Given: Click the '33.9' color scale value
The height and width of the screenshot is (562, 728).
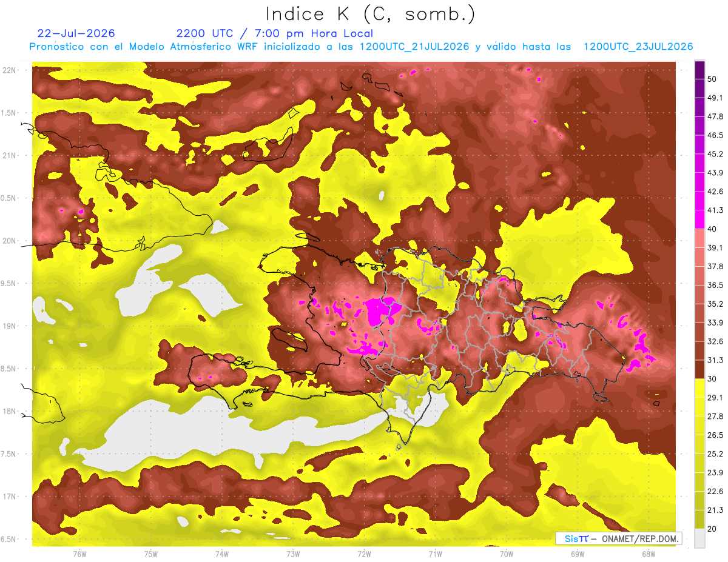Looking at the screenshot, I should pyautogui.click(x=716, y=323).
